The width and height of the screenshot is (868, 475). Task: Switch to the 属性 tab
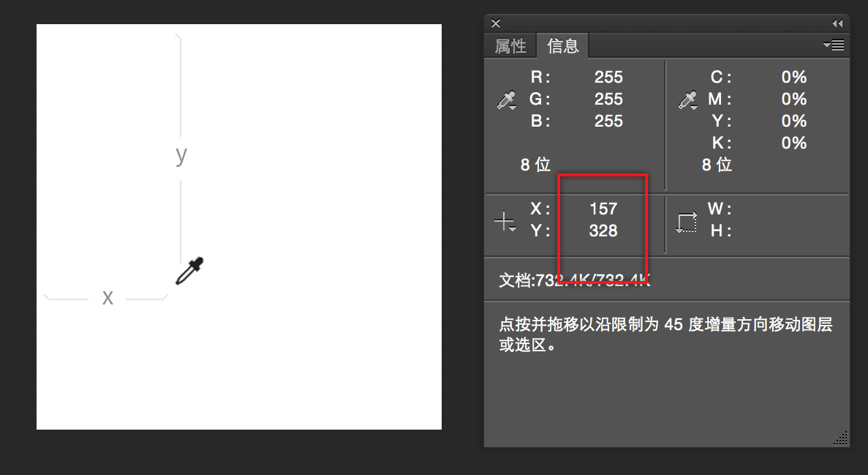click(x=510, y=46)
